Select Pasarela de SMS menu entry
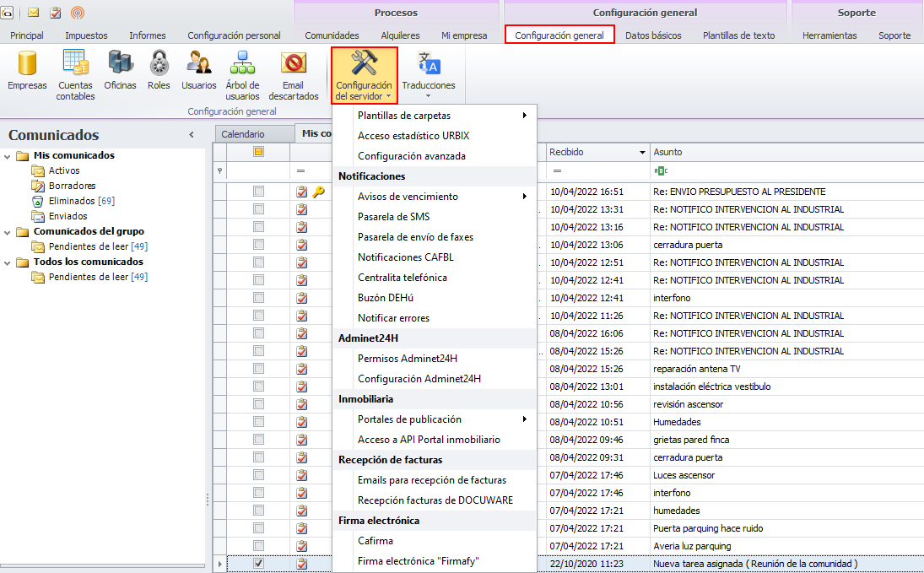This screenshot has height=573, width=924. (x=393, y=217)
